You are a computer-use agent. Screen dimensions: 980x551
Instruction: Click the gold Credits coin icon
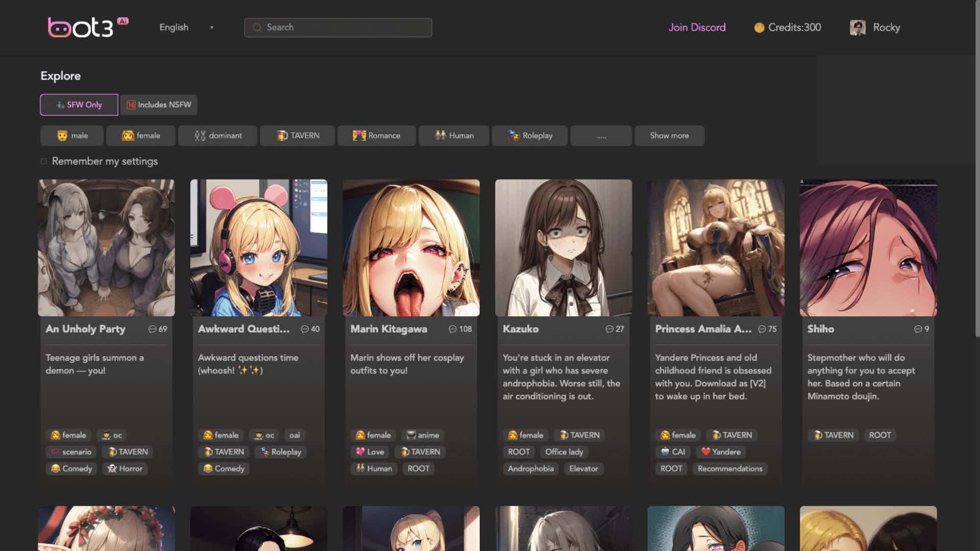(759, 28)
